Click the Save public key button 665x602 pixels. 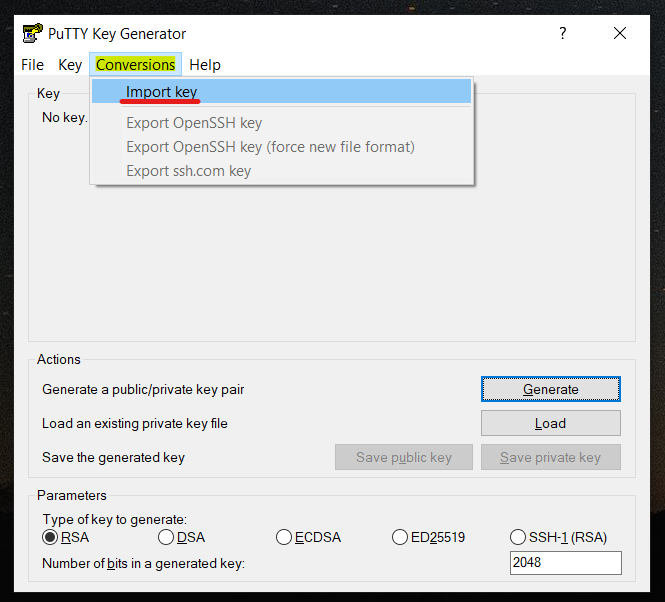(x=404, y=457)
